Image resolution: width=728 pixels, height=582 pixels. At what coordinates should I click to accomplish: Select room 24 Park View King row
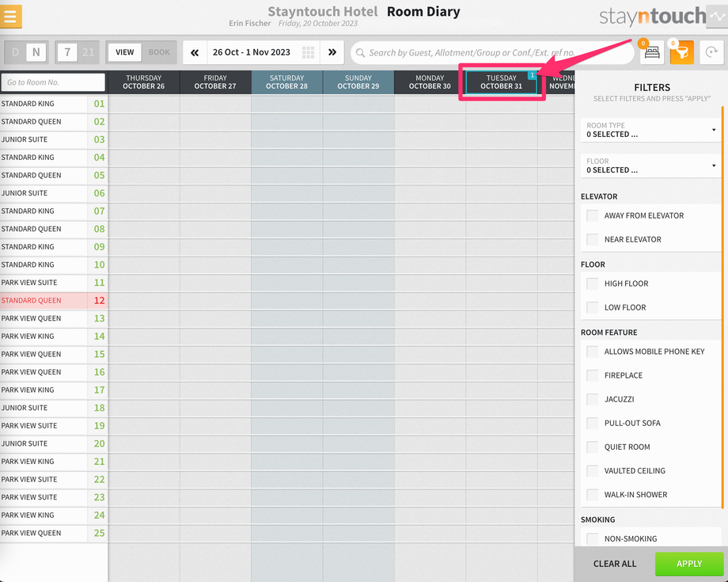54,515
